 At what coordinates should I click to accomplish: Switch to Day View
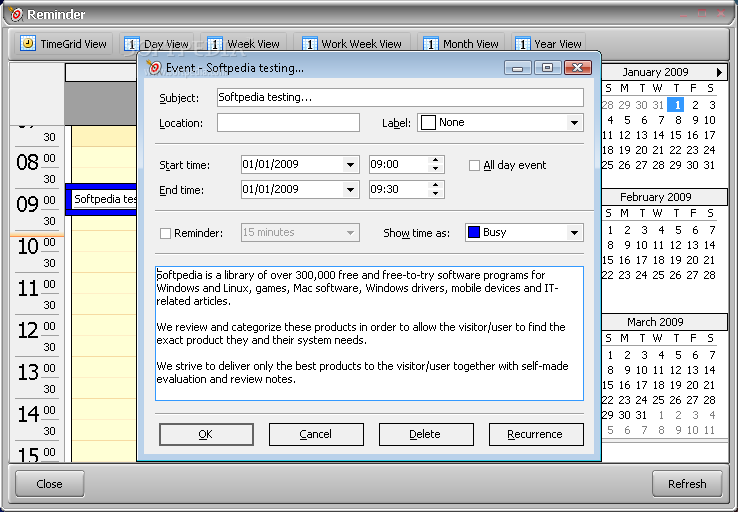156,44
